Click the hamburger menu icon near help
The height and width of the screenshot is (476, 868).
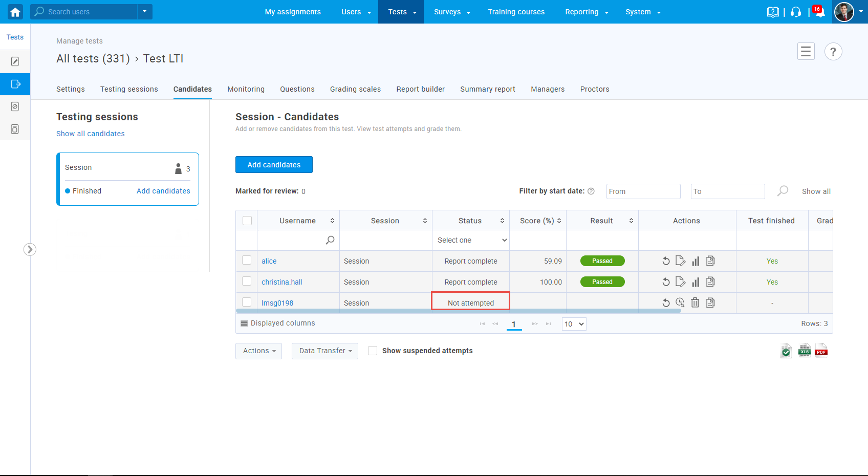tap(806, 51)
